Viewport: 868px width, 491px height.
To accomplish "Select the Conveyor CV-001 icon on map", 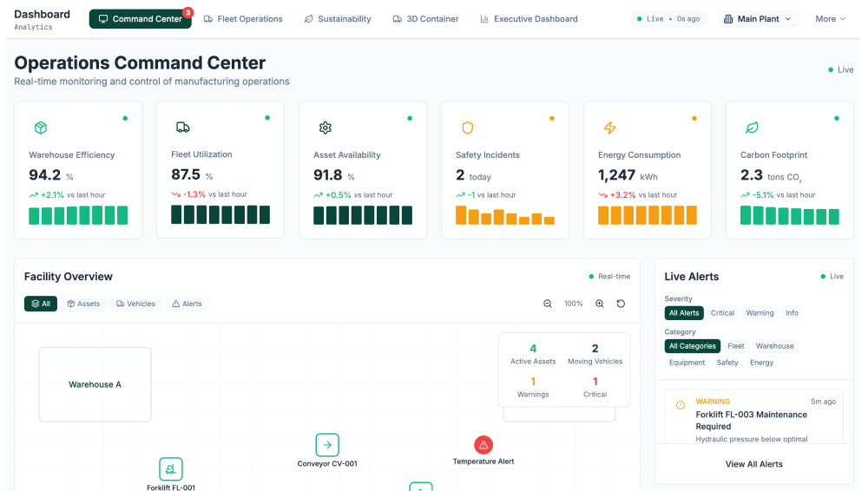I will point(327,445).
